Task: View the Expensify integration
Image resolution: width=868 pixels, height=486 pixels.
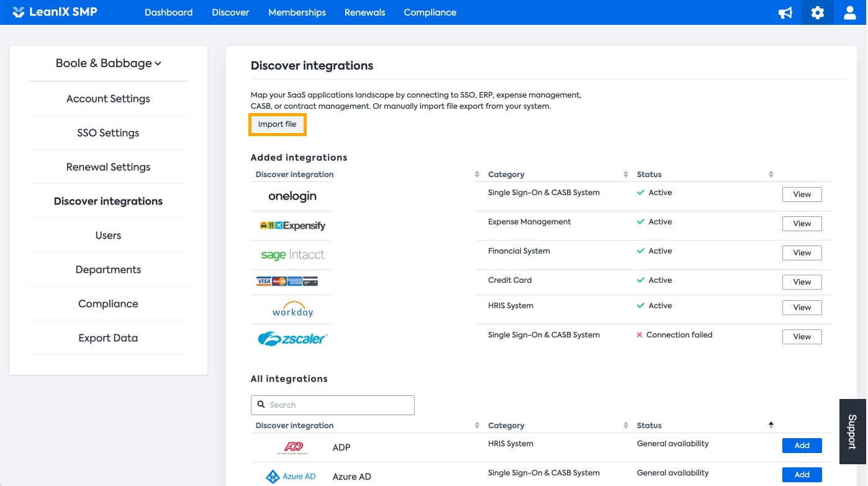Action: [802, 224]
